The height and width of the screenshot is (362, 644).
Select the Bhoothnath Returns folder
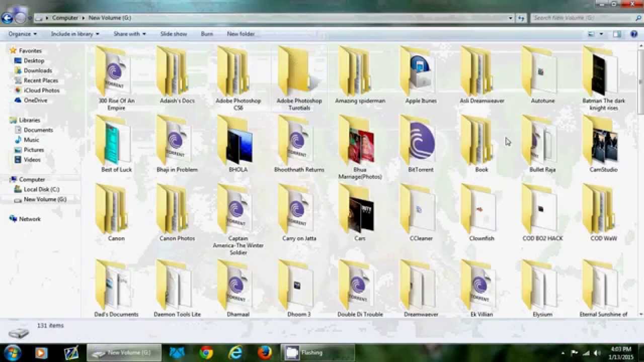[x=299, y=144]
